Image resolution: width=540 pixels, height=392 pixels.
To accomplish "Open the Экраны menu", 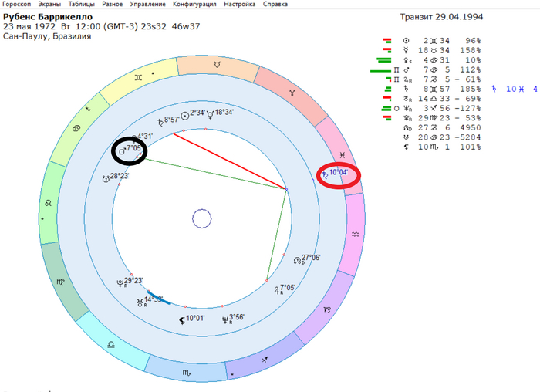I will click(49, 4).
